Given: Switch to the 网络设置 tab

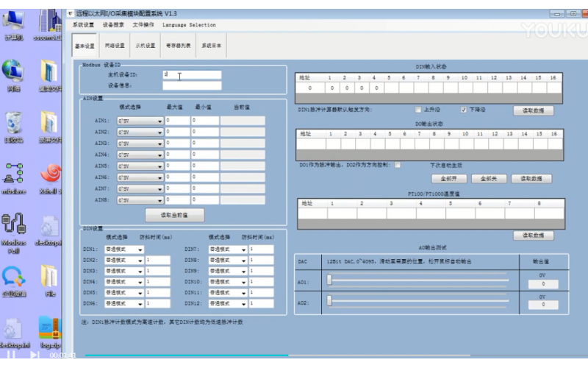Looking at the screenshot, I should [115, 46].
